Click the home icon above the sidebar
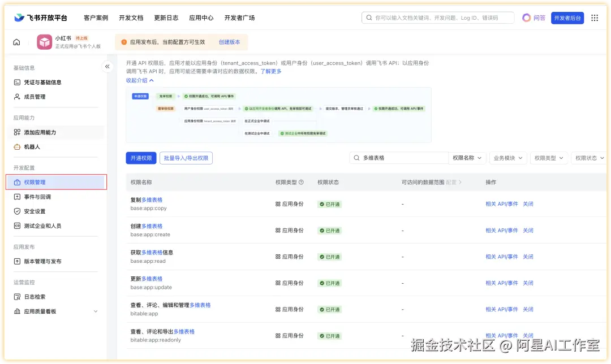The image size is (611, 364). (x=16, y=41)
